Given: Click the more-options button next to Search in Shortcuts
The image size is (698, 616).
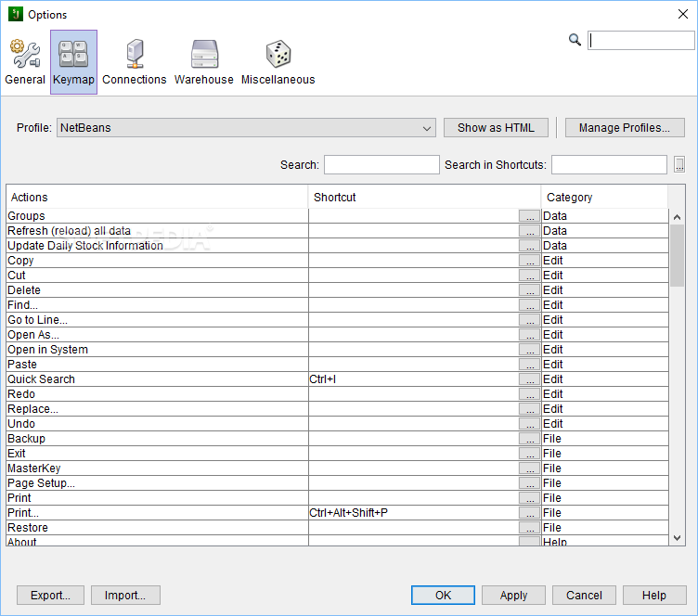Looking at the screenshot, I should tap(679, 164).
